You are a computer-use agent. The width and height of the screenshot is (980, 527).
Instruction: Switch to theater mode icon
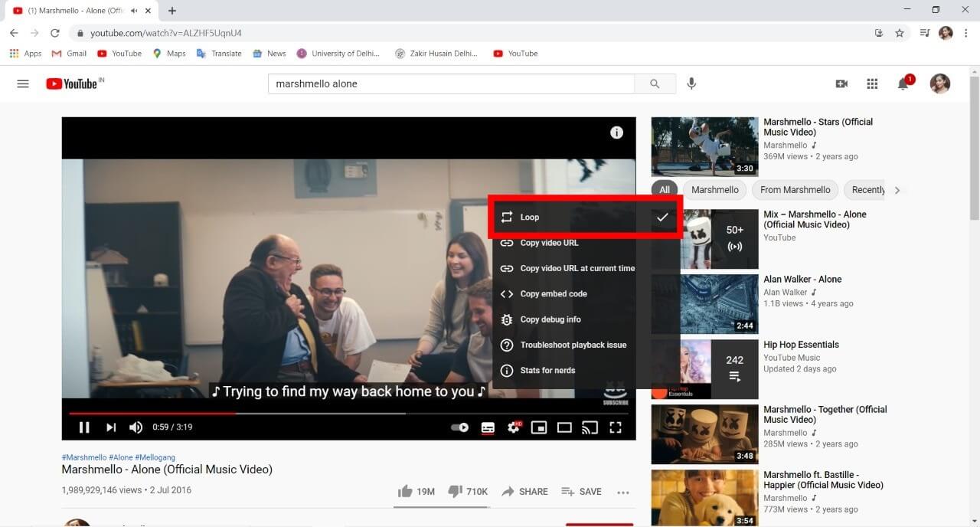point(564,427)
